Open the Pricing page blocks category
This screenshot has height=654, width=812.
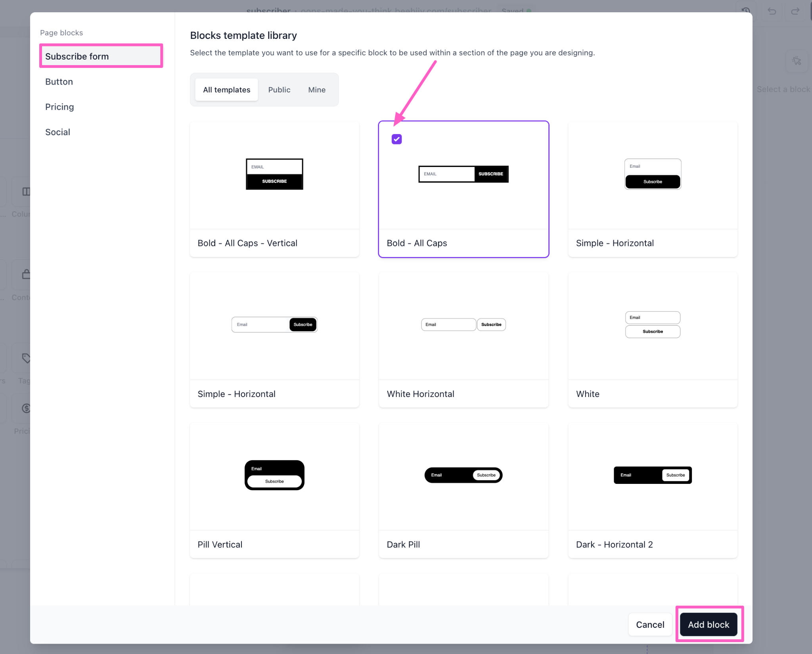59,107
